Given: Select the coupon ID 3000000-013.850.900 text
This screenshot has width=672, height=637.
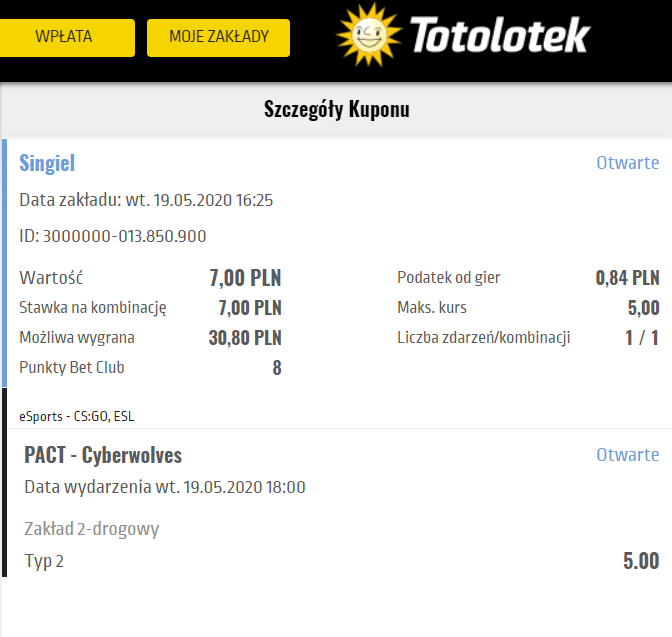Looking at the screenshot, I should point(113,236).
